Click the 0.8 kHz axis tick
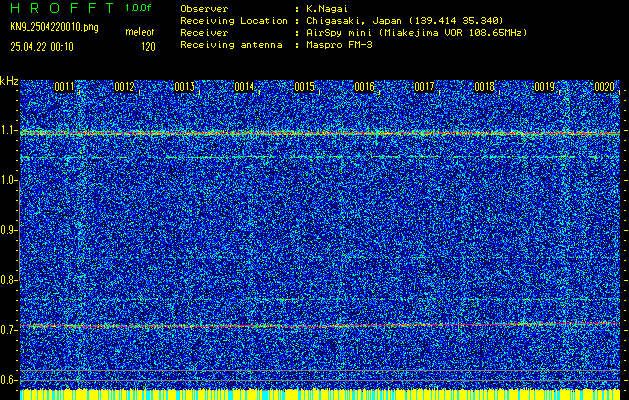 [8, 280]
